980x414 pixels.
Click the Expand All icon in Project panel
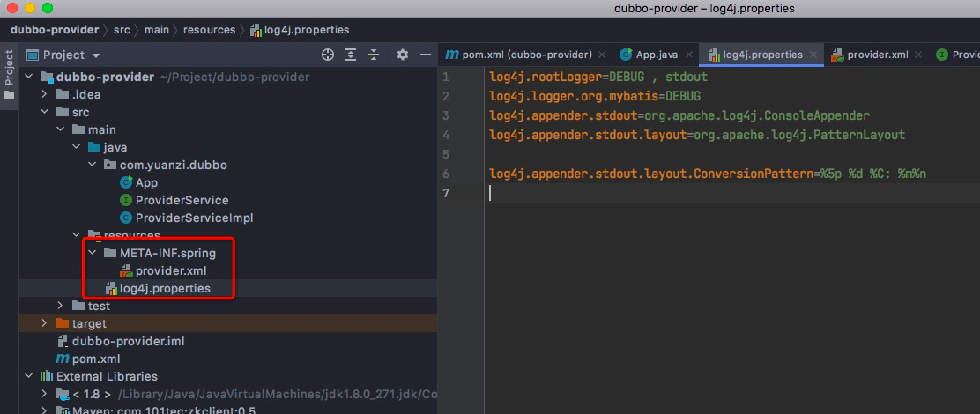(x=351, y=55)
